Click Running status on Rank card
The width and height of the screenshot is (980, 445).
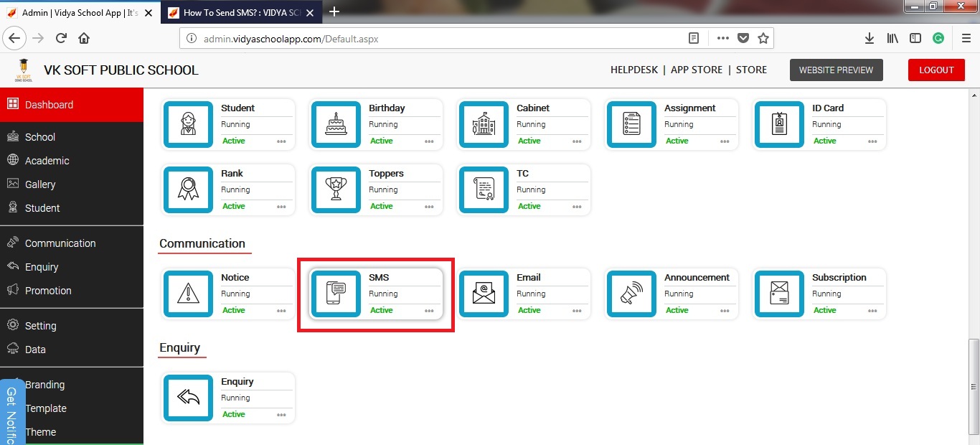[235, 189]
